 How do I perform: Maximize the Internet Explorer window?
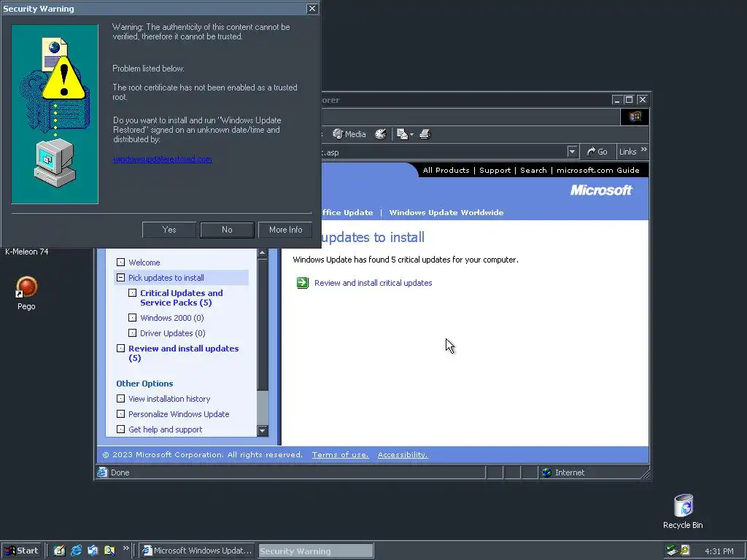(x=629, y=99)
